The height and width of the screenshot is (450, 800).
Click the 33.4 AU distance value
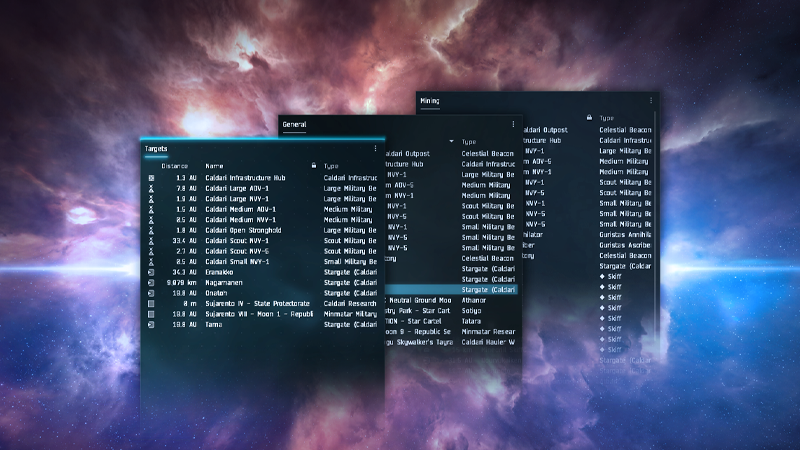[184, 241]
